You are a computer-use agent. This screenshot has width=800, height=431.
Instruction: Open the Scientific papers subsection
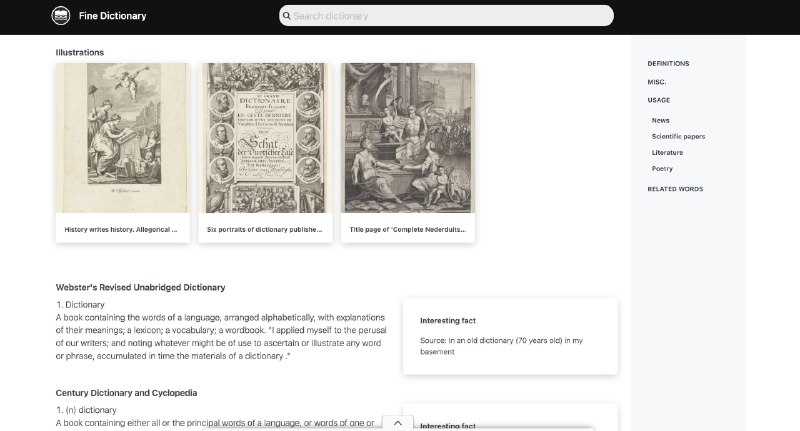pos(678,137)
